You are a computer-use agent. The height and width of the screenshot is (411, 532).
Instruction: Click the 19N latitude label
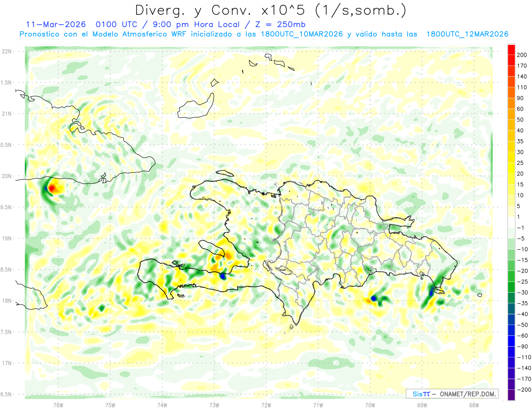[7, 239]
